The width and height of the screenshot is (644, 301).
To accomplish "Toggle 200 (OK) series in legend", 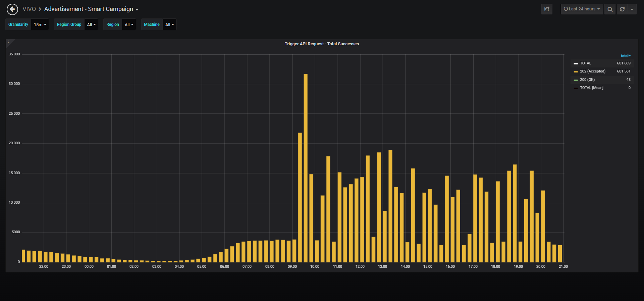I will pyautogui.click(x=587, y=80).
